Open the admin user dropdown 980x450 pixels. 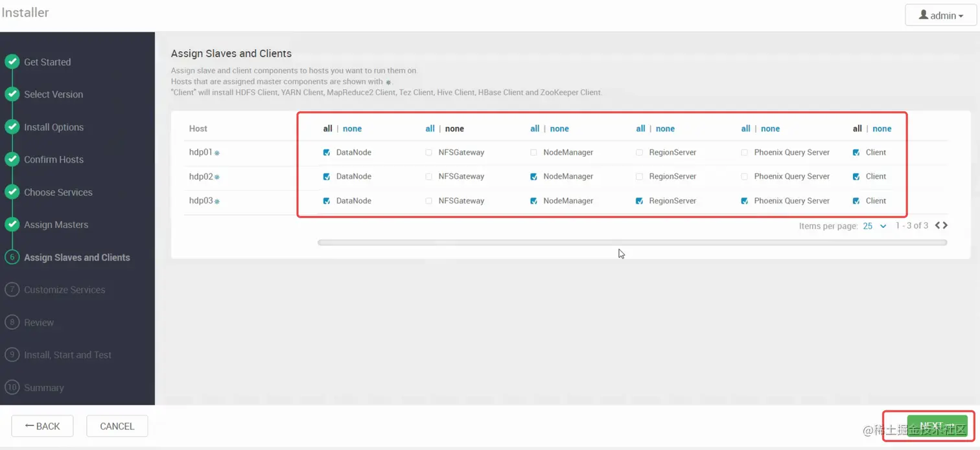(940, 16)
